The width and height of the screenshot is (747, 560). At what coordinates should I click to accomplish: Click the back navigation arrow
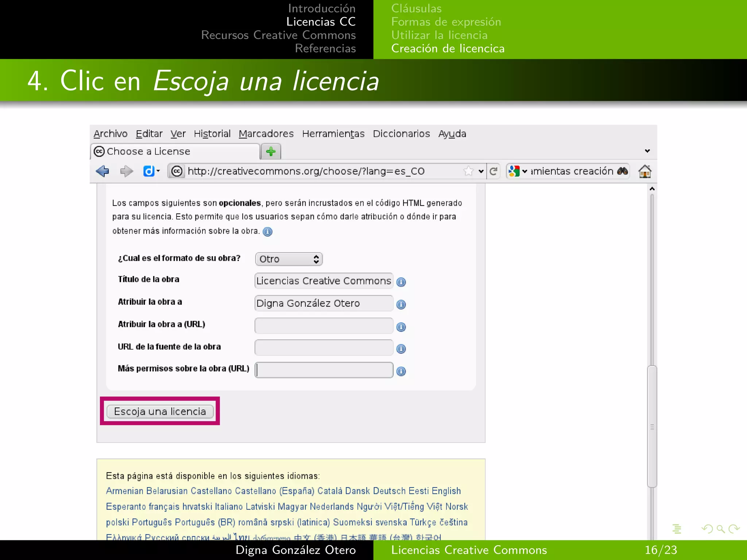102,171
